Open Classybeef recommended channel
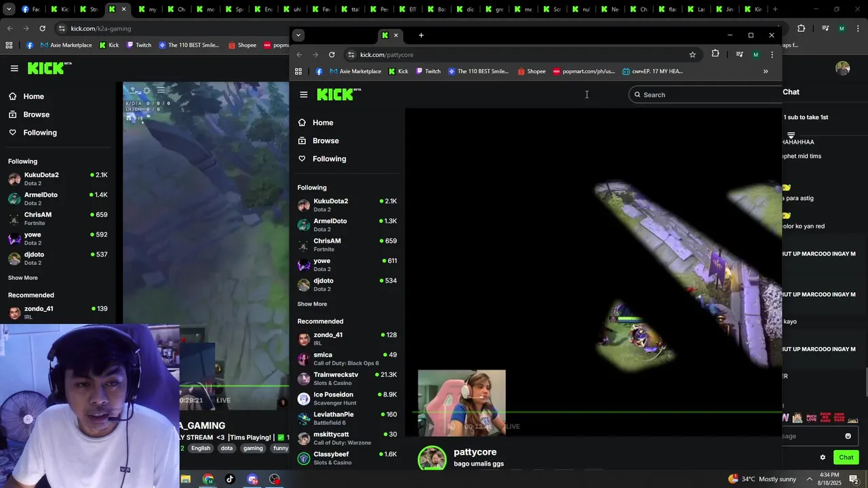This screenshot has height=488, width=868. pyautogui.click(x=347, y=458)
